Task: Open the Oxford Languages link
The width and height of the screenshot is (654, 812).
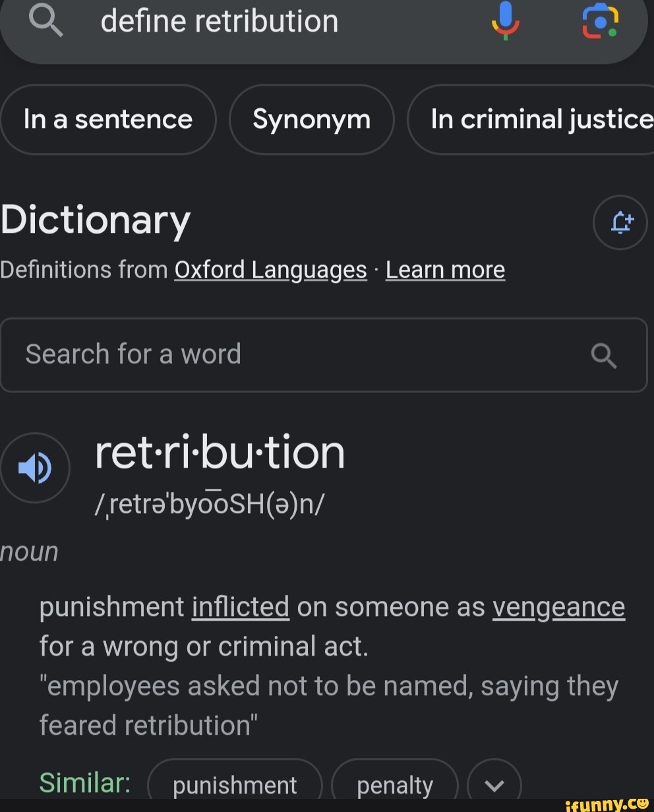Action: tap(270, 270)
